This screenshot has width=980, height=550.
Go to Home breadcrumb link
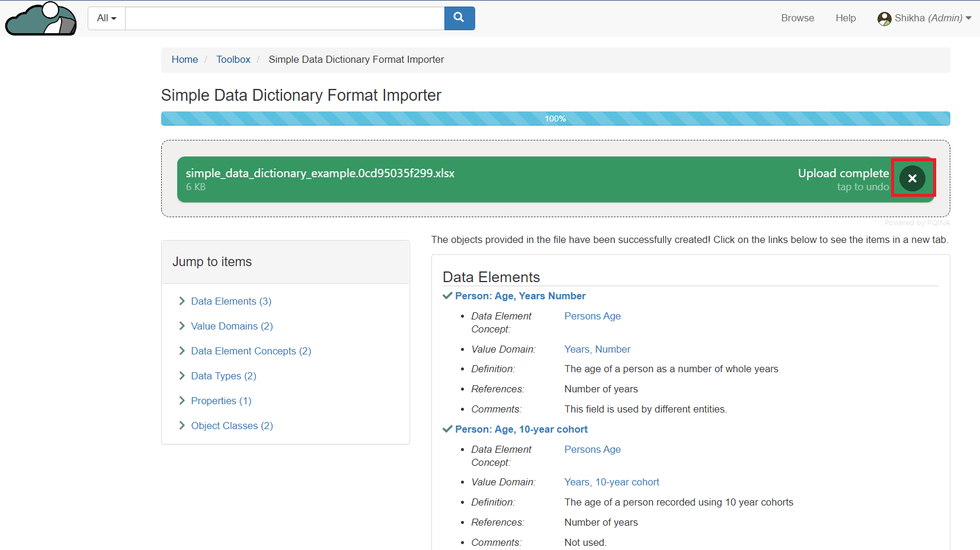point(185,59)
